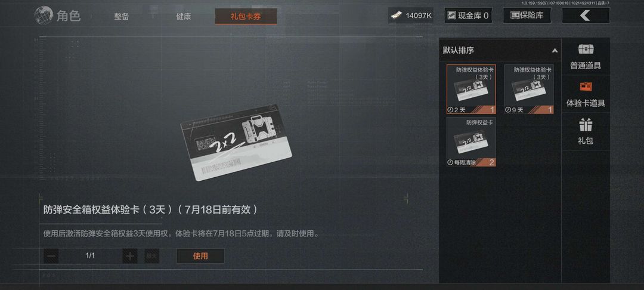Screen dimensions: 644x290
Task: Switch to the 健康 tab
Action: pos(184,17)
